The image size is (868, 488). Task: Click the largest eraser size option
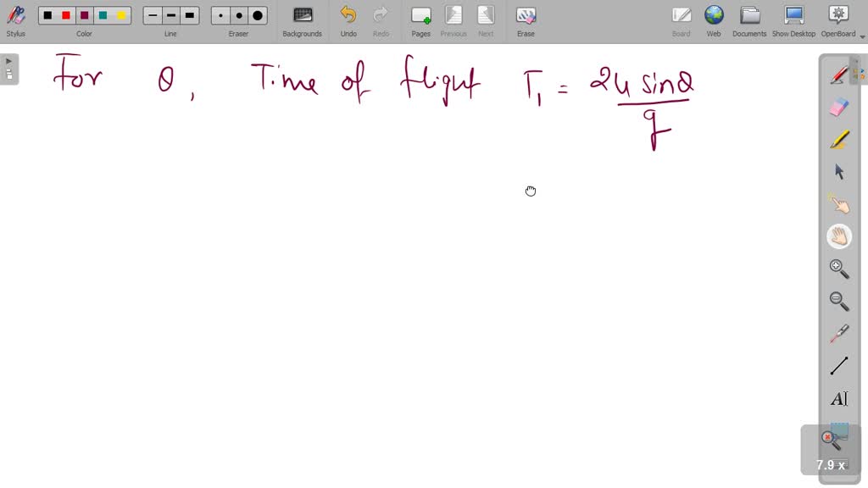point(256,15)
